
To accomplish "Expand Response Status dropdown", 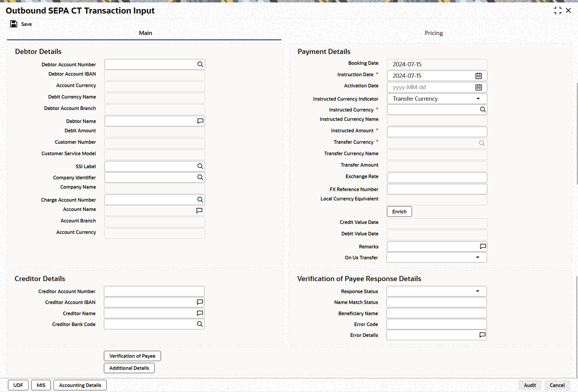I will 478,291.
